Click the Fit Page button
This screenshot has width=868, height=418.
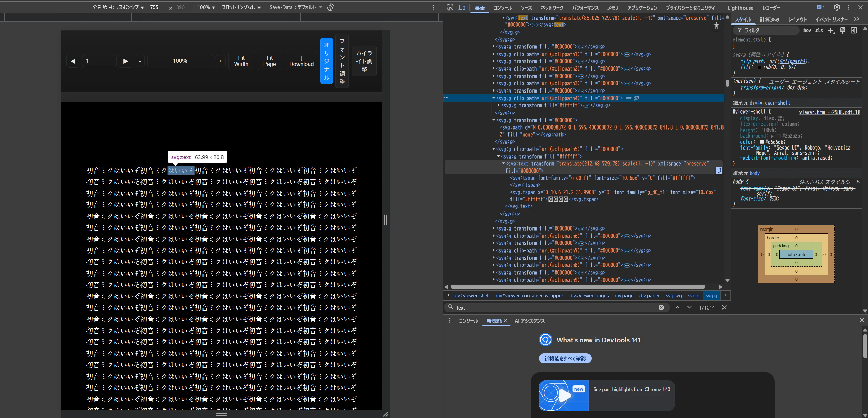(270, 61)
